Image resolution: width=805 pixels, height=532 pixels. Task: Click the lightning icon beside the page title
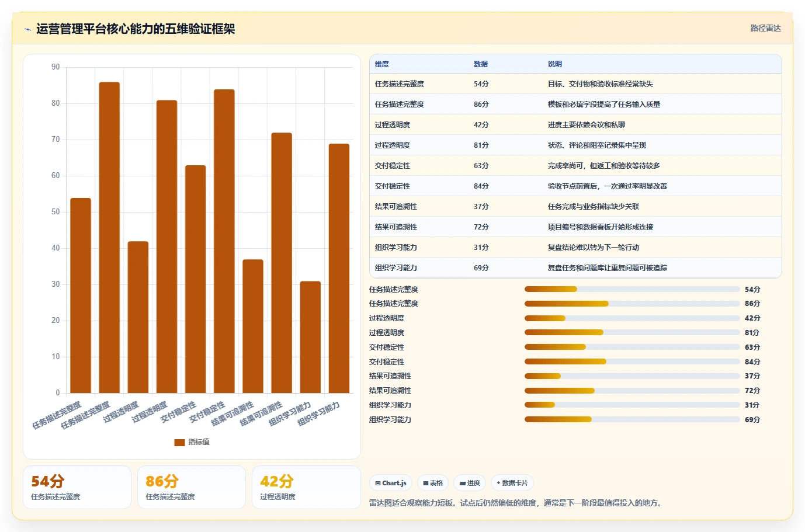tap(27, 29)
